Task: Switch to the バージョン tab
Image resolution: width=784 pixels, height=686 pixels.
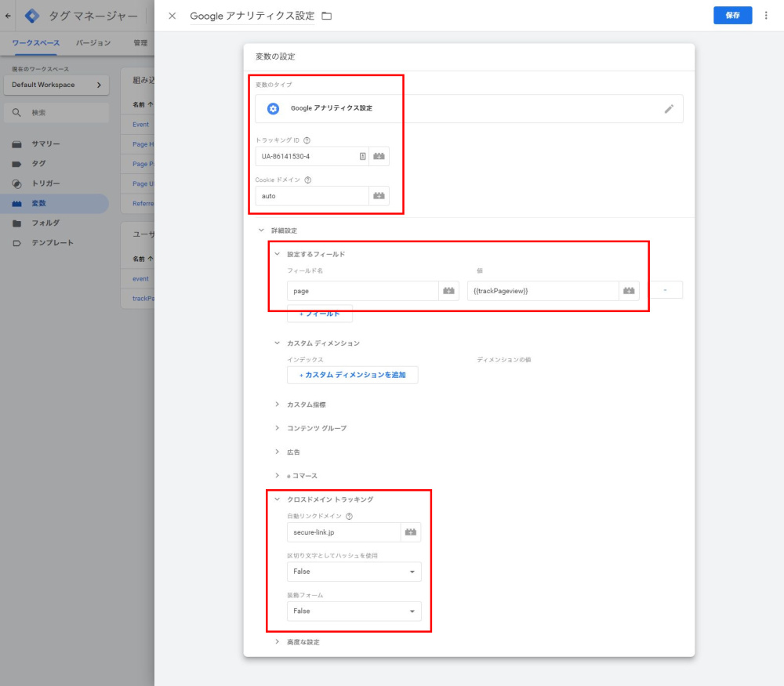Action: pyautogui.click(x=93, y=43)
